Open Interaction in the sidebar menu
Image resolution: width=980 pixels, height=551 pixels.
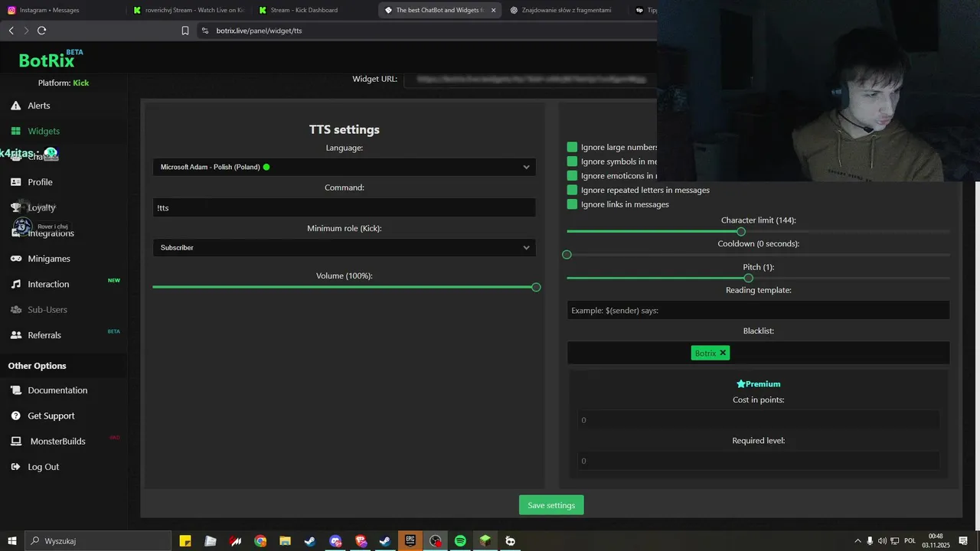(48, 284)
